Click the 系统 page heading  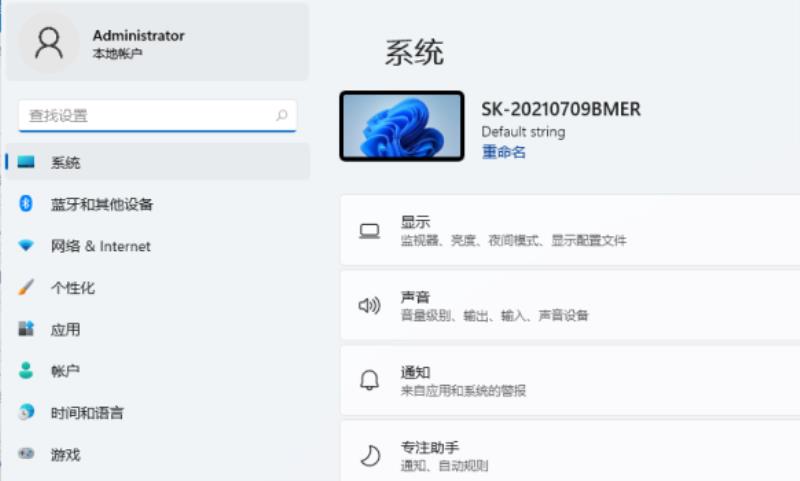tap(414, 52)
